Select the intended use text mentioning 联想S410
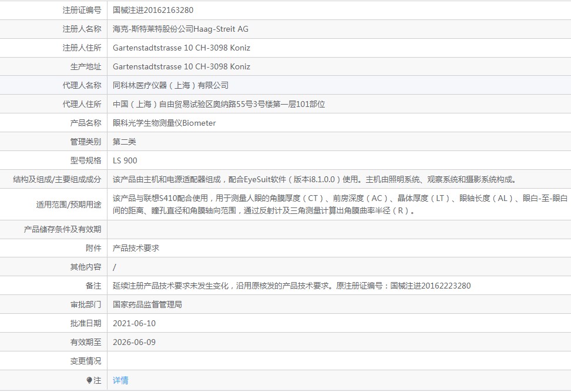571x392 pixels. (x=340, y=205)
